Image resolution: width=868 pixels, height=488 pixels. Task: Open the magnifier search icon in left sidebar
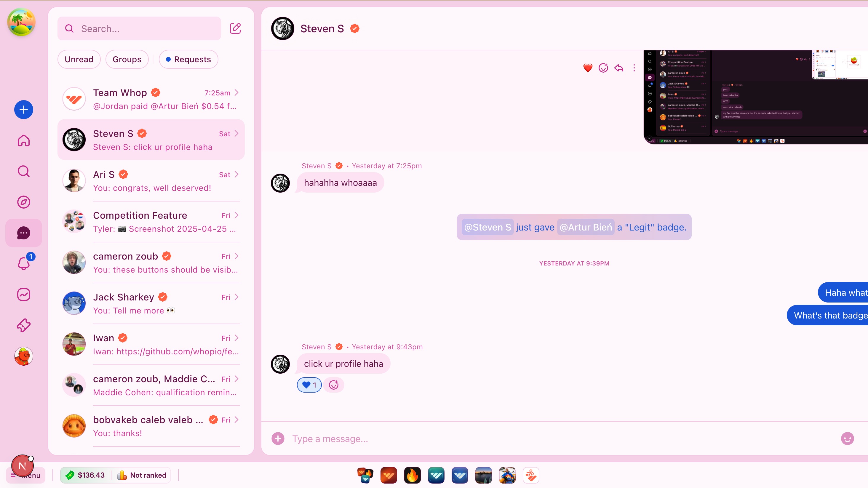pos(24,171)
